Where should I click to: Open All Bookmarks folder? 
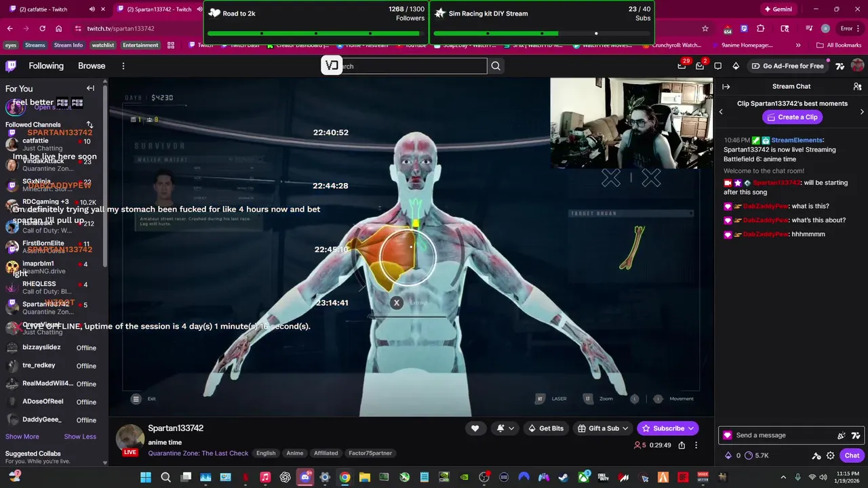pyautogui.click(x=839, y=45)
